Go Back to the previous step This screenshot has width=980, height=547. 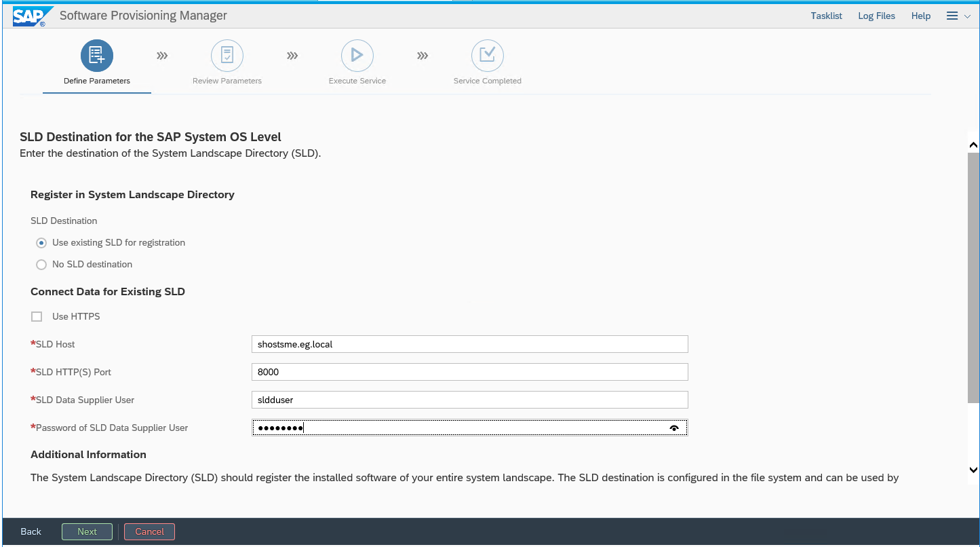pos(31,531)
